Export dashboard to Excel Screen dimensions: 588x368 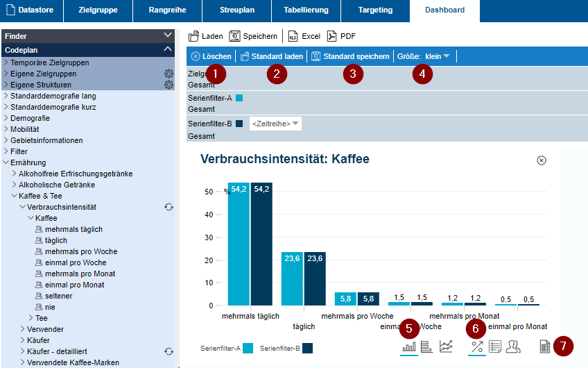pyautogui.click(x=304, y=36)
